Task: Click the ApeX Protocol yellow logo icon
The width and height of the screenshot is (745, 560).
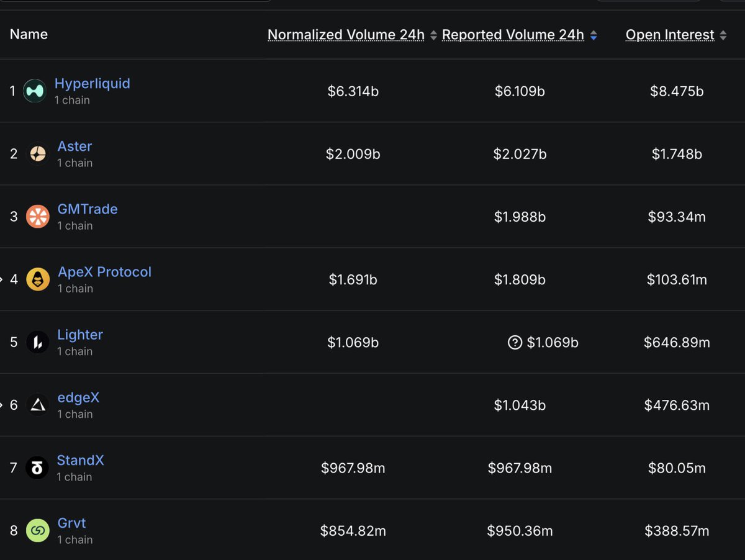Action: click(x=37, y=279)
